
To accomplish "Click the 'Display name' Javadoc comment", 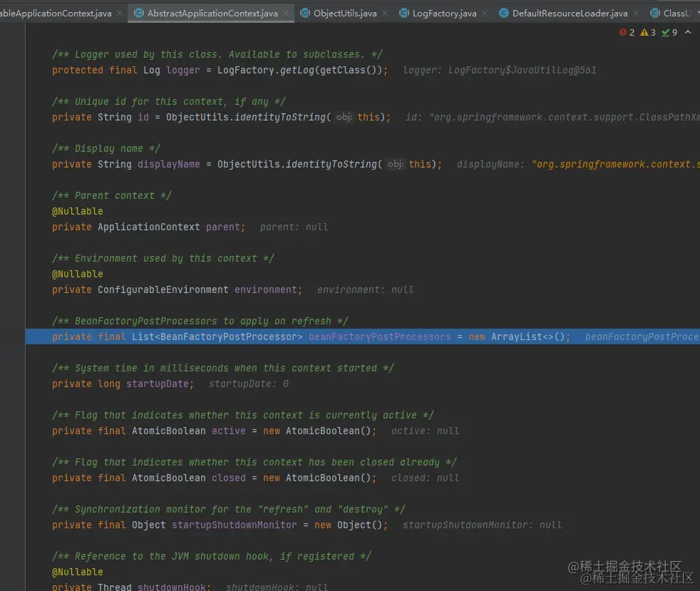I will click(106, 149).
